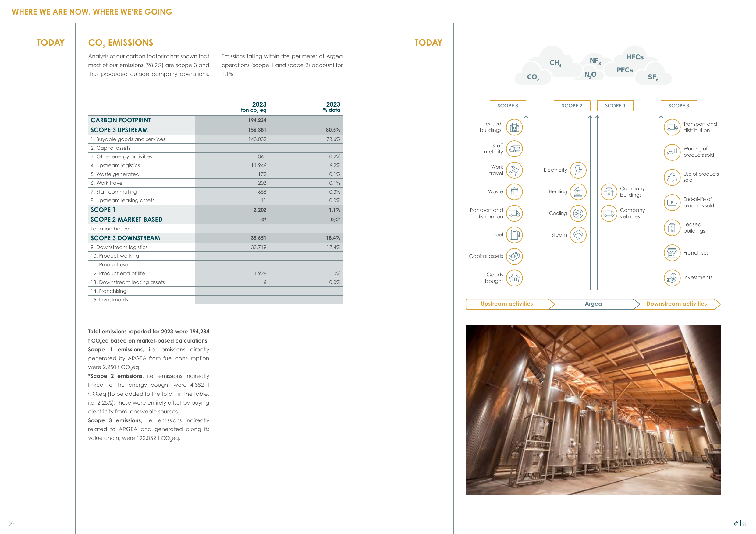Click the Cooling snowflake icon

pyautogui.click(x=578, y=213)
